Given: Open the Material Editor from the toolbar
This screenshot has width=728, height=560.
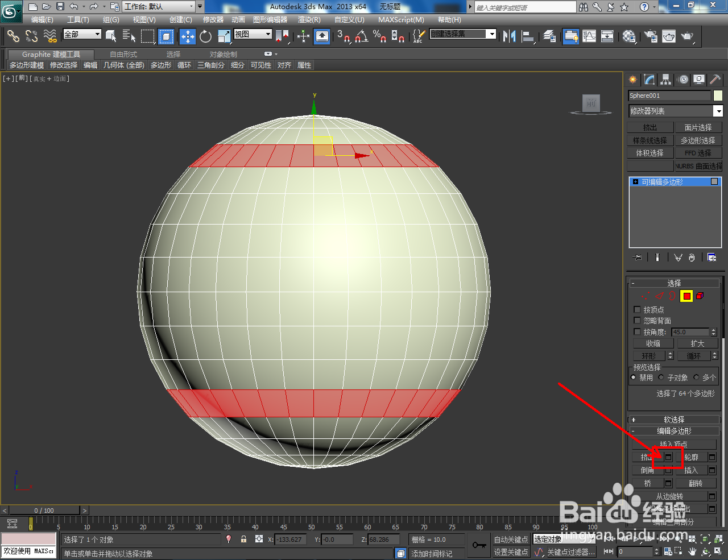Looking at the screenshot, I should pos(627,36).
